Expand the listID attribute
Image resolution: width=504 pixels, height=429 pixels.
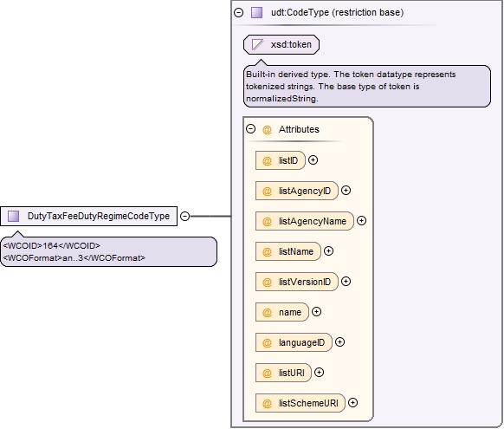[x=313, y=159]
